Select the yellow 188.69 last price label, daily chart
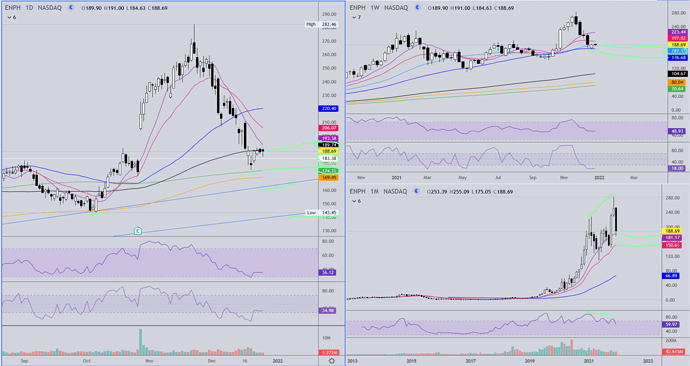690x366 pixels. (327, 151)
